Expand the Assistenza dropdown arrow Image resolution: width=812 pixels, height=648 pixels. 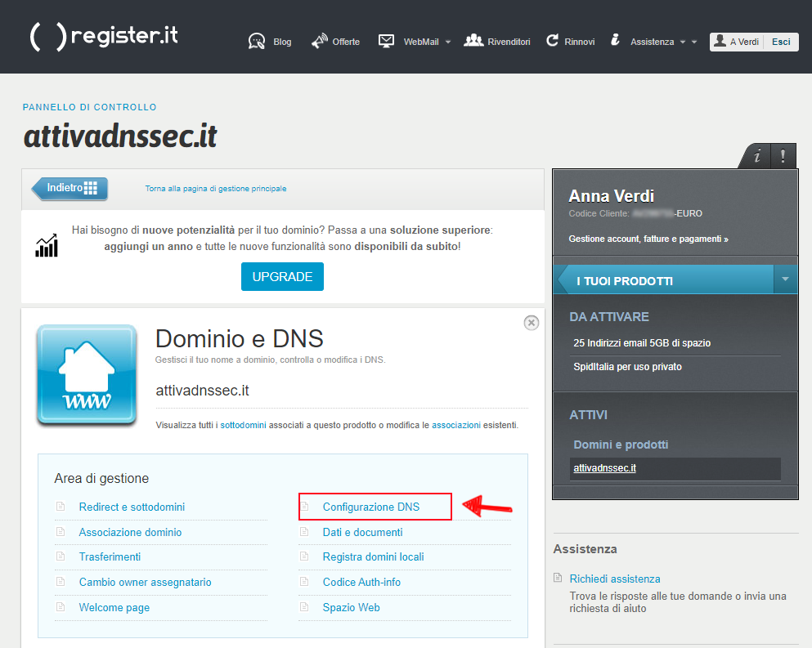pyautogui.click(x=683, y=42)
